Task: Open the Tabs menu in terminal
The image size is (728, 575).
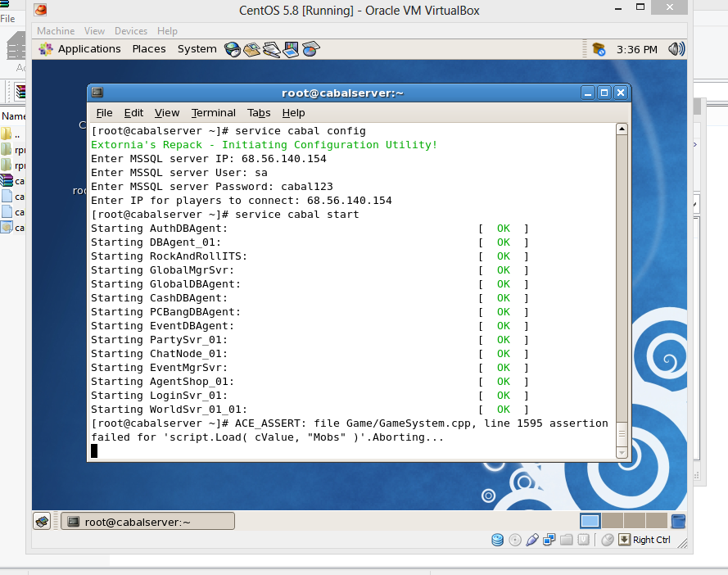Action: (x=259, y=113)
